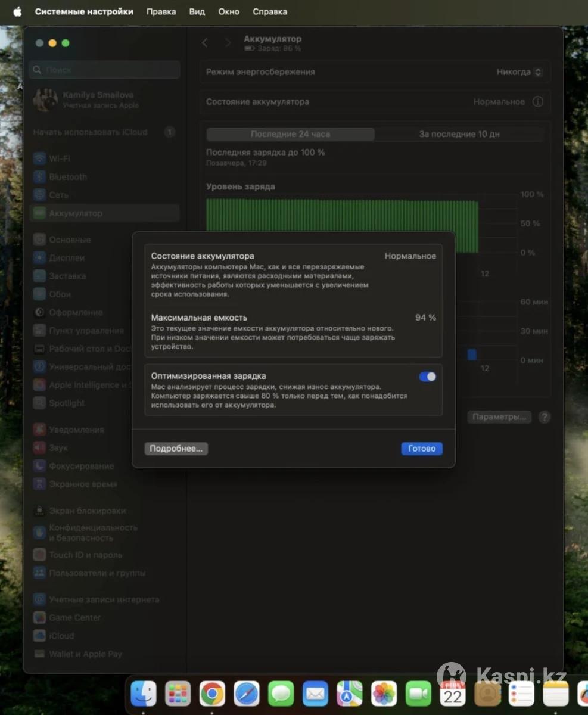Switch to За последние 10 дн tab
Screen dimensions: 588x715
[459, 134]
